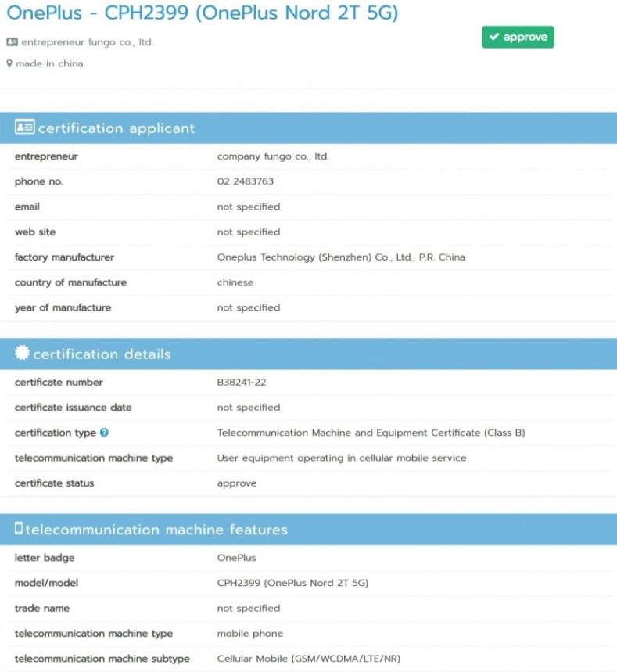The image size is (617, 672).
Task: Click the Cellular Mobile (GSM/WCDMA/LTE/NR) value
Action: tap(308, 659)
